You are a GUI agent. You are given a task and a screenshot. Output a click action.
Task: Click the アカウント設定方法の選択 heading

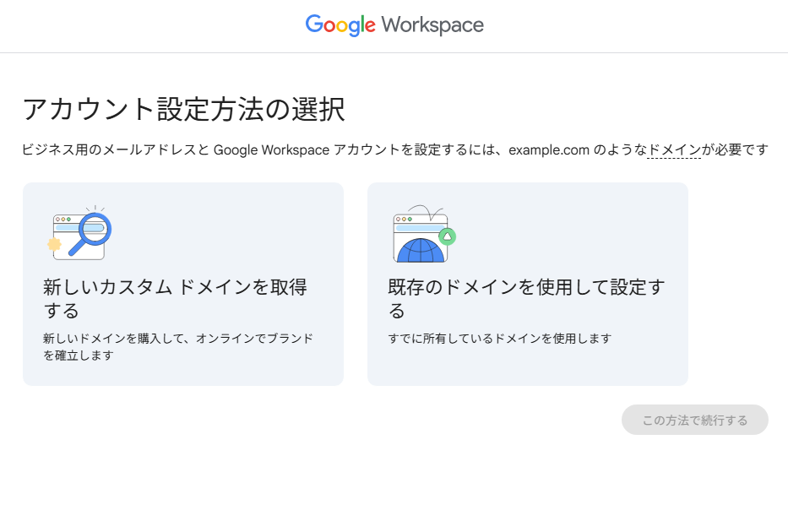[183, 110]
